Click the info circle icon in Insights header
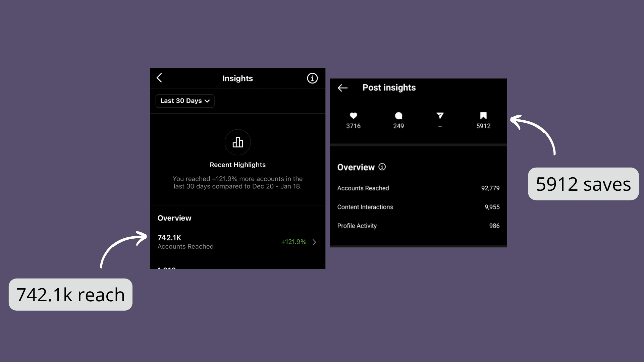Viewport: 644px width, 362px height. click(312, 78)
